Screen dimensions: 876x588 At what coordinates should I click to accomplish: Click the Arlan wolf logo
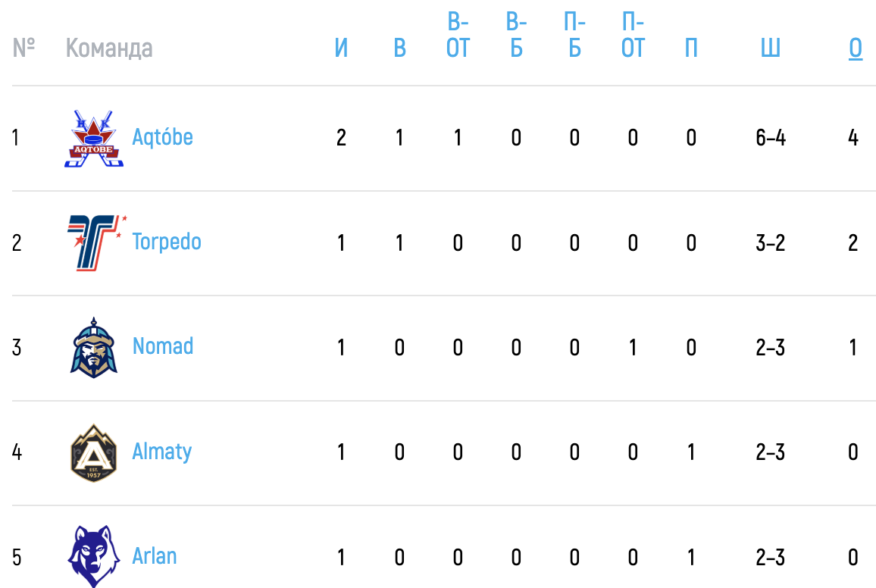pyautogui.click(x=94, y=556)
